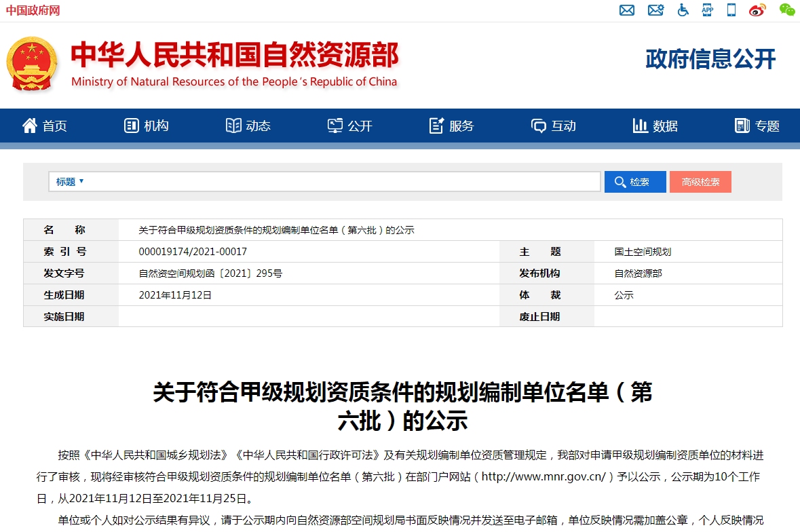Open the 服务 navigation item
This screenshot has width=800, height=532.
(452, 126)
